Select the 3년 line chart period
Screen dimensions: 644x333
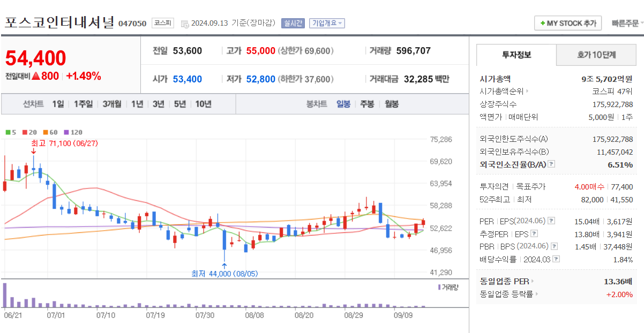(x=158, y=104)
